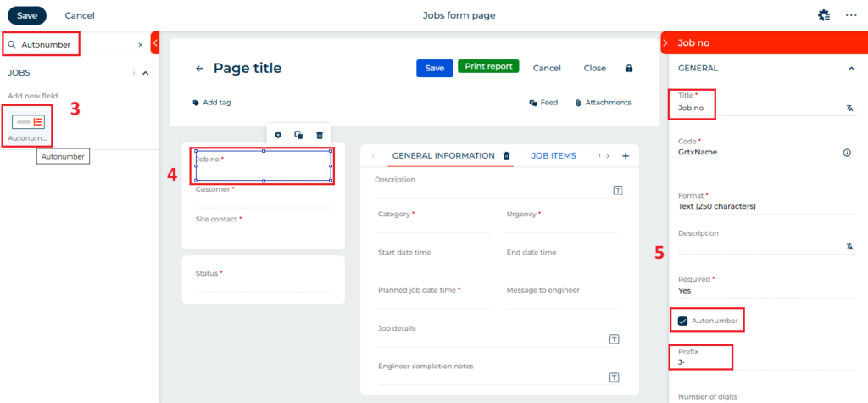Add a new tab with plus icon
The height and width of the screenshot is (403, 868).
tap(626, 156)
